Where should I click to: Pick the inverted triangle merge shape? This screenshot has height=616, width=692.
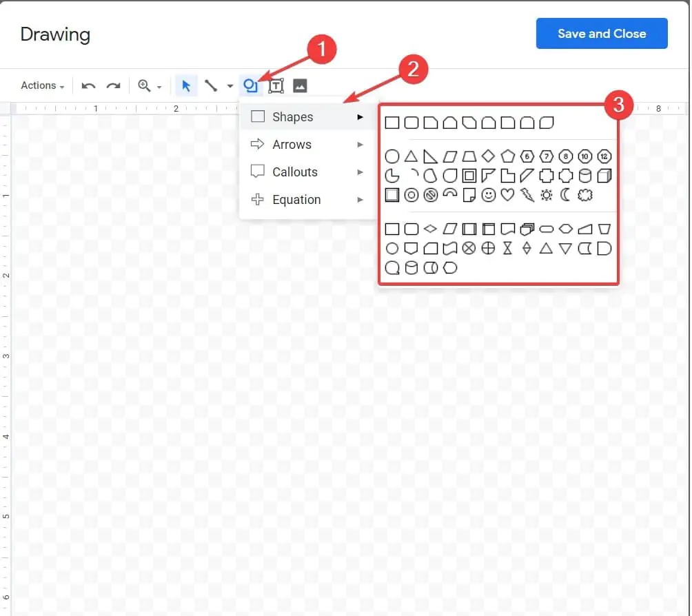click(x=565, y=249)
